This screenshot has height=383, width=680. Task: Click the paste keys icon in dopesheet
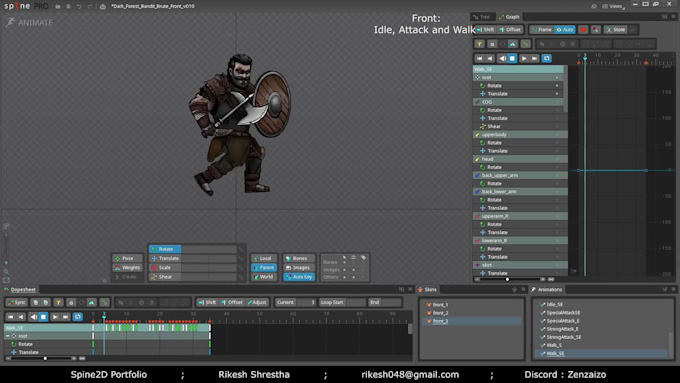pyautogui.click(x=46, y=302)
